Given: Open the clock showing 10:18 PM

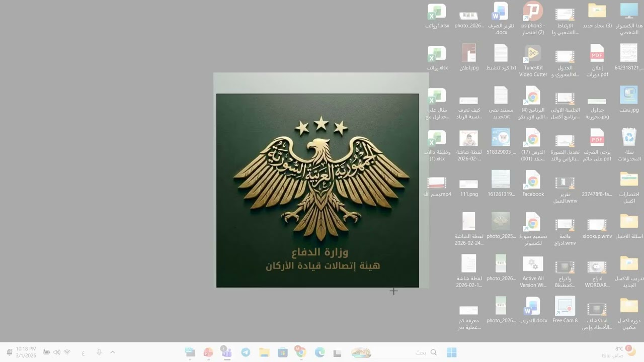Looking at the screenshot, I should coord(26,352).
